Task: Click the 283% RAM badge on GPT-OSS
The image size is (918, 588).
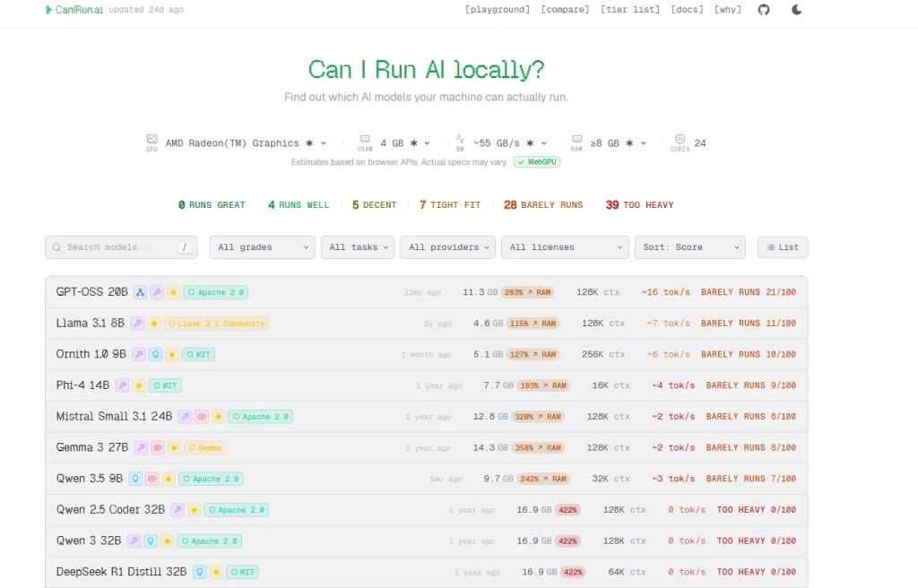Action: pos(527,292)
